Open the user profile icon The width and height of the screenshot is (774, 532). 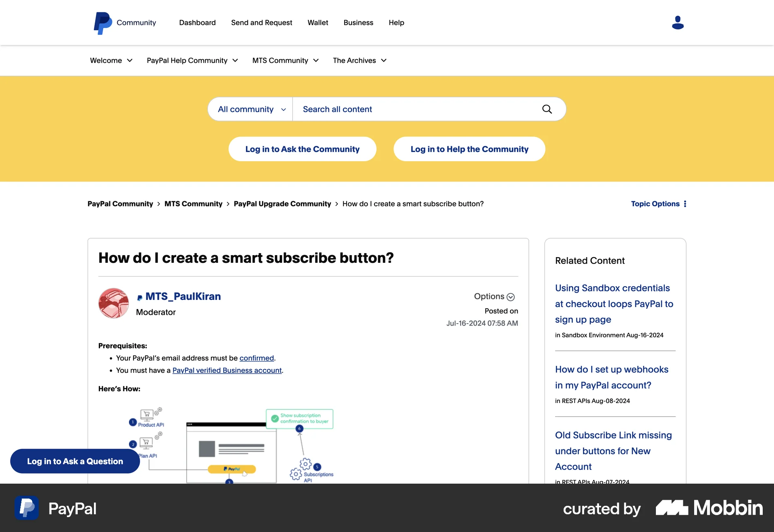pos(678,23)
